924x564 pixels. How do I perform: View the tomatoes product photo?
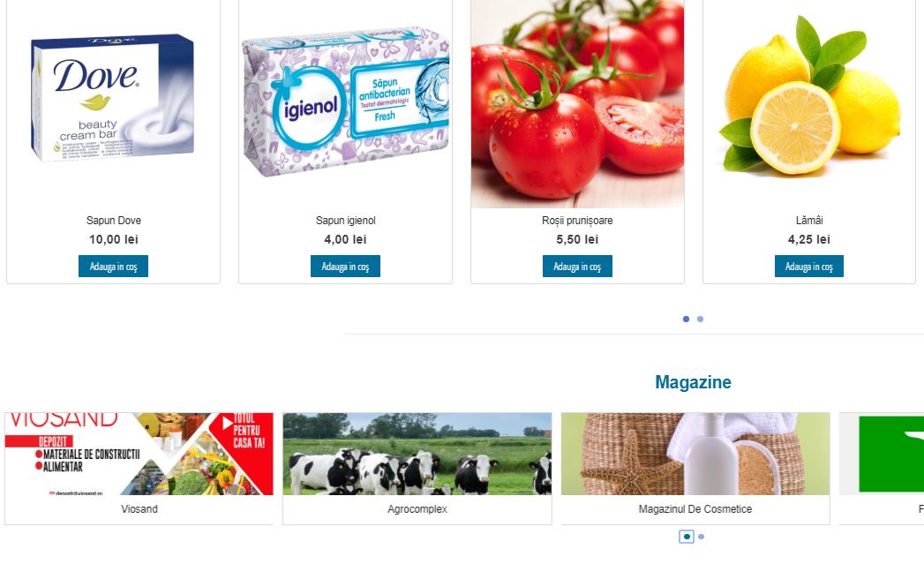[x=577, y=104]
